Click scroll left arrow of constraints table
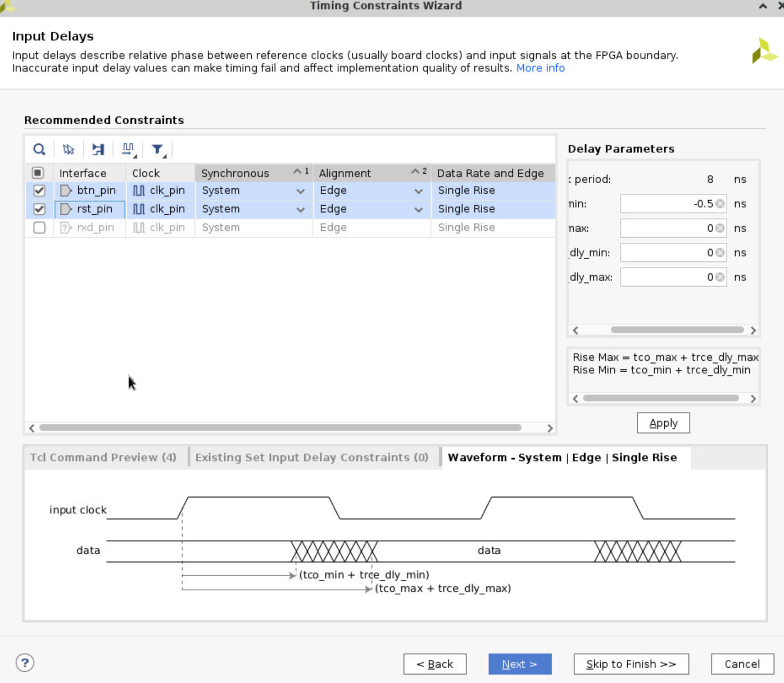 click(x=31, y=428)
